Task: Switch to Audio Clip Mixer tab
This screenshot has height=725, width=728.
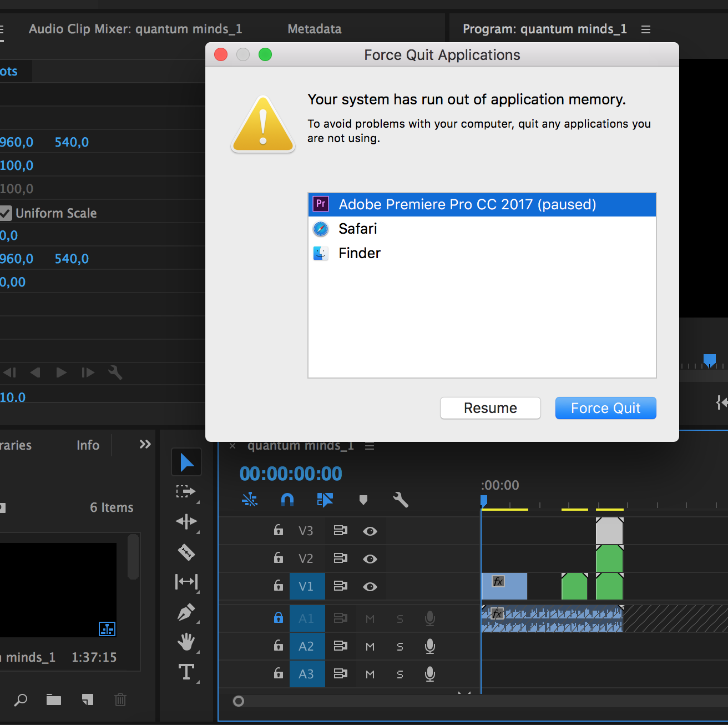Action: click(135, 29)
